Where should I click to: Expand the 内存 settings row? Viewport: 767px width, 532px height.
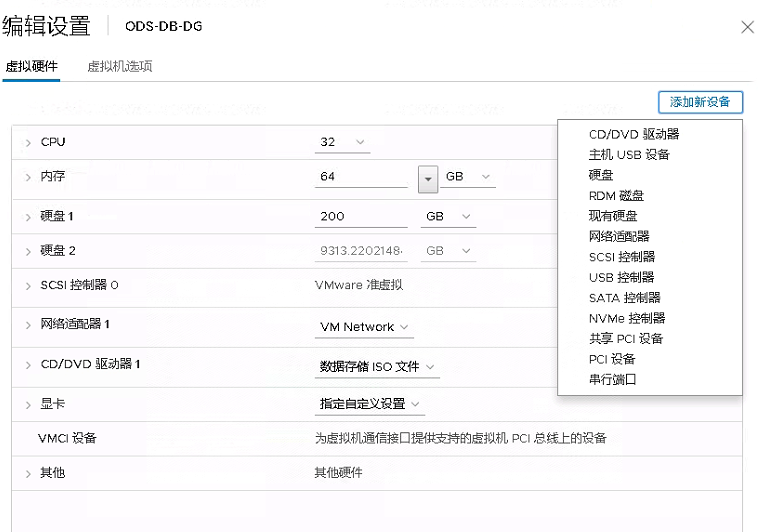tap(28, 177)
